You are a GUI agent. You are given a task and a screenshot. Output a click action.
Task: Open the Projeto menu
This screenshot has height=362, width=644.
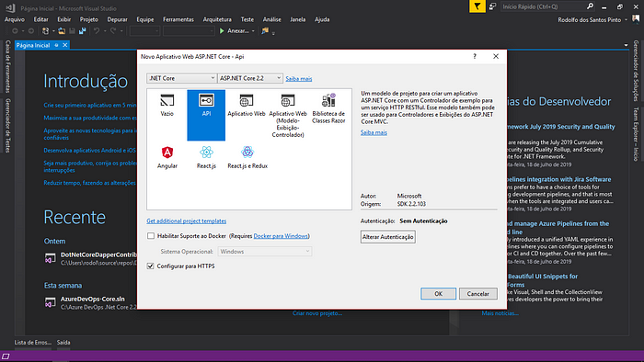tap(88, 19)
